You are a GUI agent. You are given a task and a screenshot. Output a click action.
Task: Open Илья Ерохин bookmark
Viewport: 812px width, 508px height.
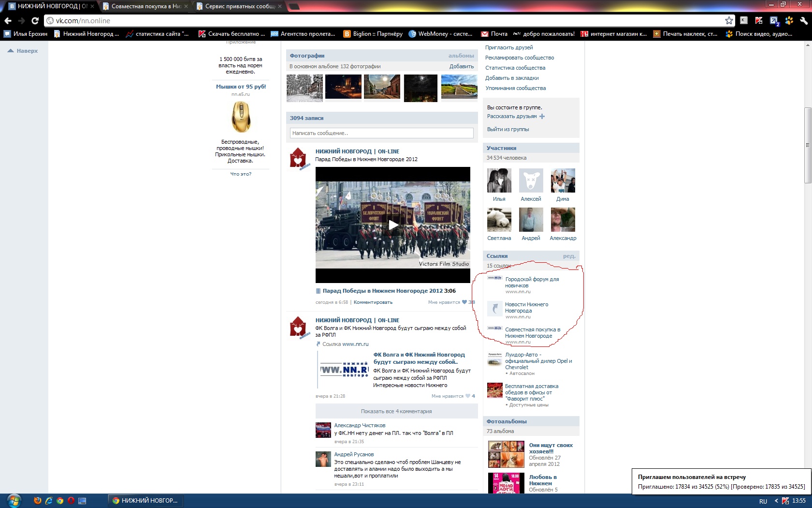coord(26,34)
